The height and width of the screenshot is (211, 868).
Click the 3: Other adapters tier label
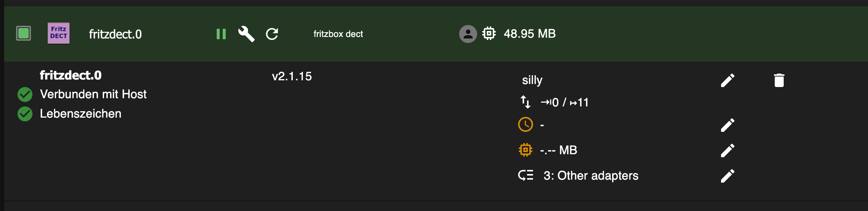(591, 176)
